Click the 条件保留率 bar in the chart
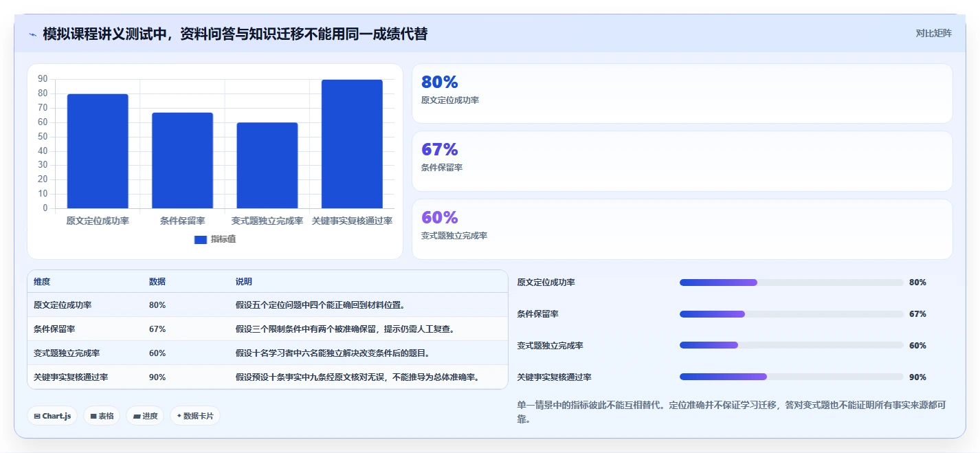The width and height of the screenshot is (980, 453). coord(182,160)
